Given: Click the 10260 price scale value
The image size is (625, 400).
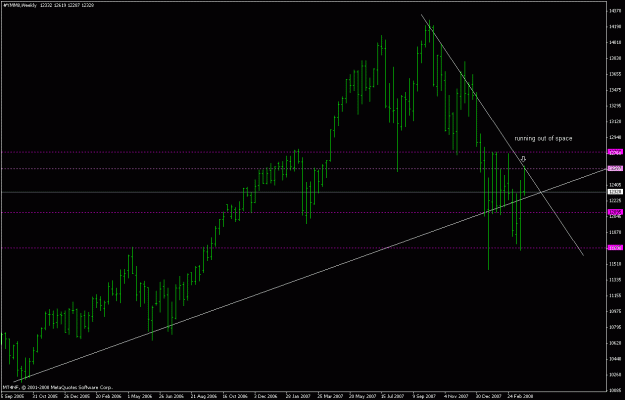Looking at the screenshot, I should 614,375.
